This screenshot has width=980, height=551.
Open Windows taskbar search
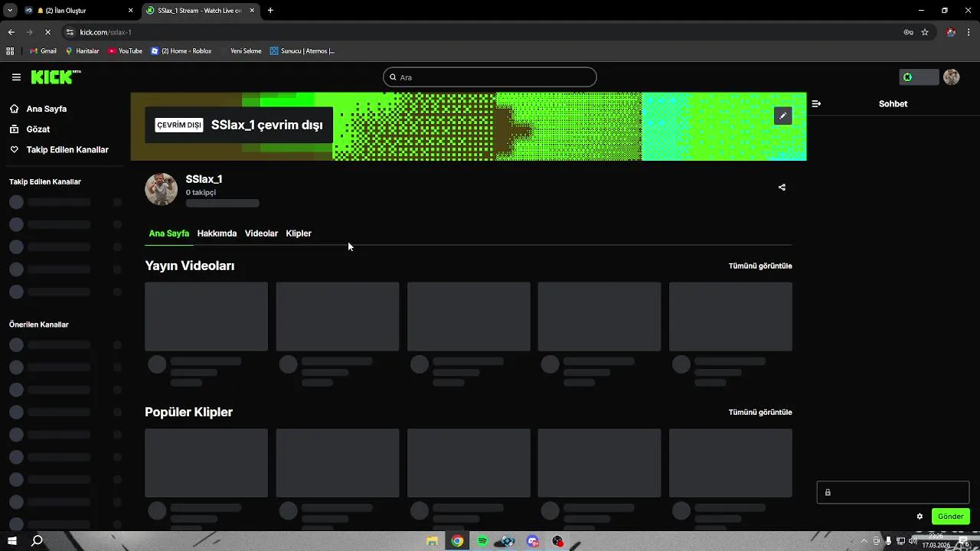click(37, 541)
